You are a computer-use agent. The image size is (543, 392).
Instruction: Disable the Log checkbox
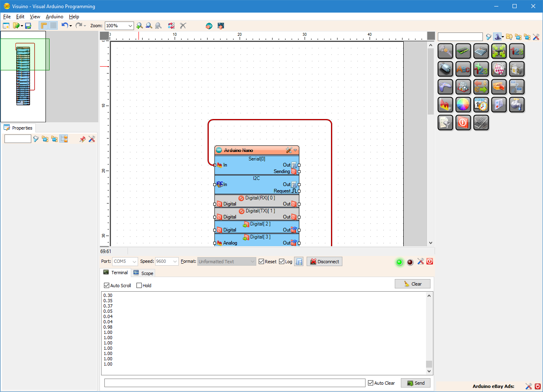[282, 261]
